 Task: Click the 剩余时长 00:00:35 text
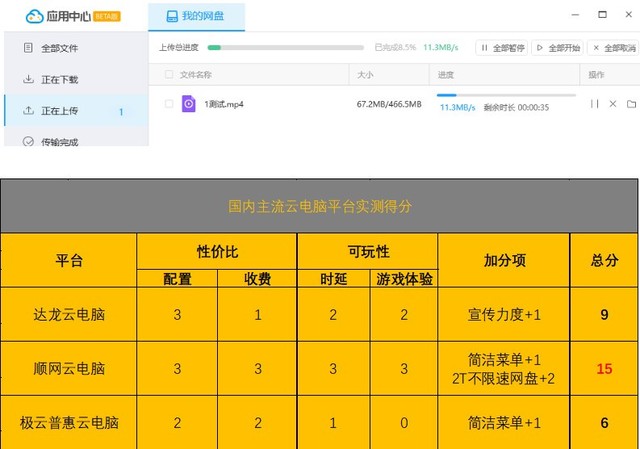point(516,108)
